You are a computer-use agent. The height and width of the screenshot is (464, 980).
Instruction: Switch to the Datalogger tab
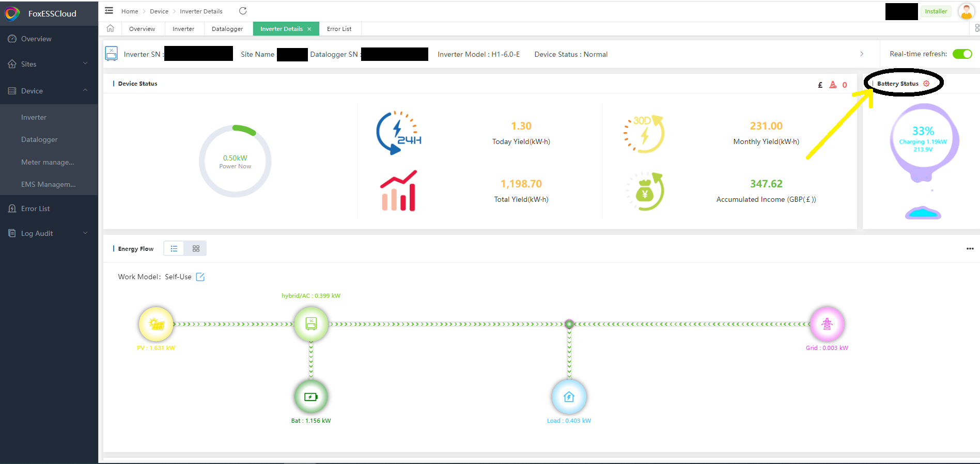[227, 29]
